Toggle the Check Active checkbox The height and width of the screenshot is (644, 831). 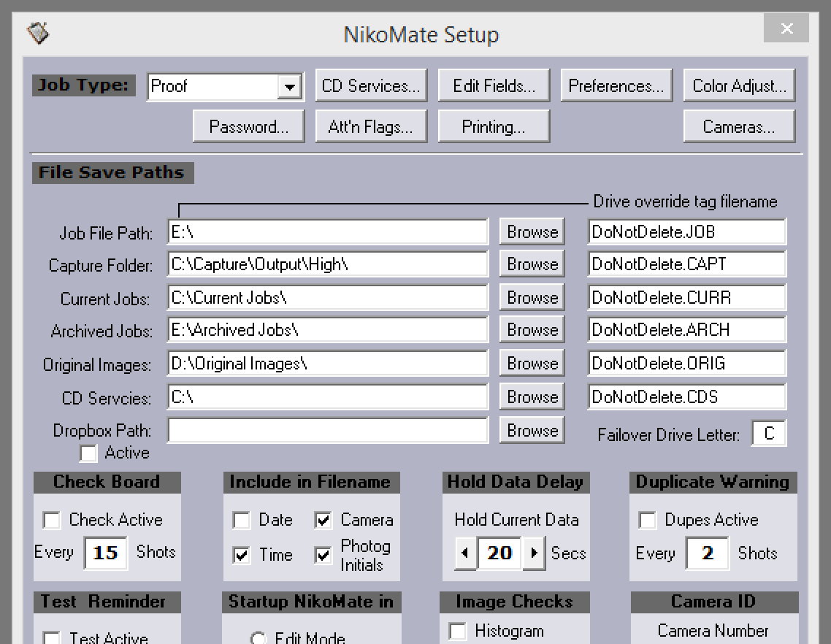tap(52, 521)
